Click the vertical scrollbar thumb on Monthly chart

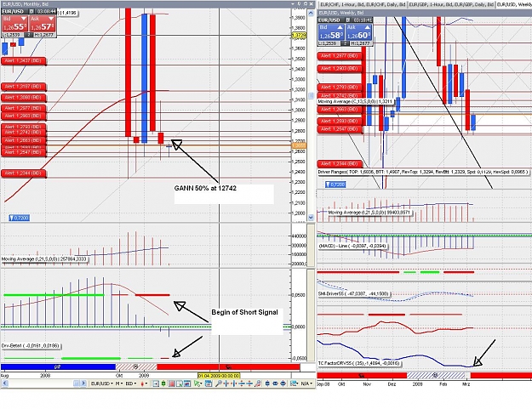point(311,96)
